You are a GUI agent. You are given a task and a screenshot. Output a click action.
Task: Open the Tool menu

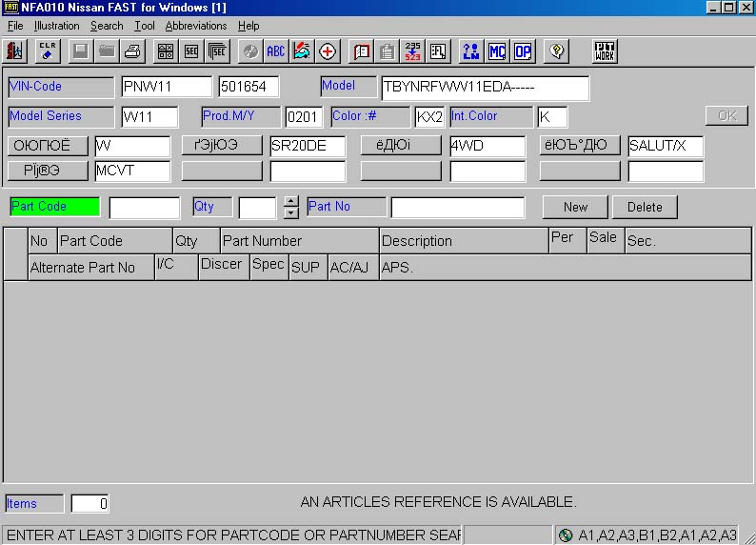pos(144,26)
